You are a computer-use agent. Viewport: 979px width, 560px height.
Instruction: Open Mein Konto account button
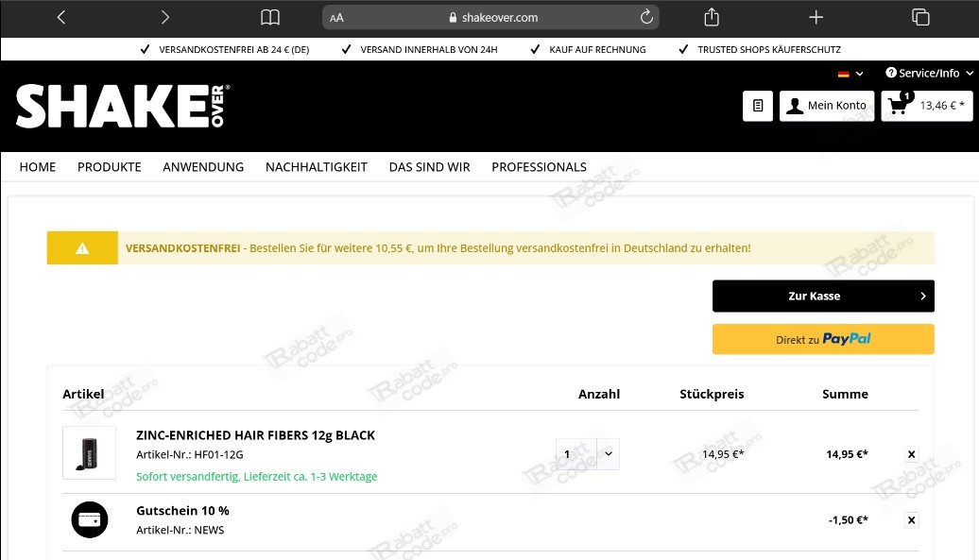(827, 106)
